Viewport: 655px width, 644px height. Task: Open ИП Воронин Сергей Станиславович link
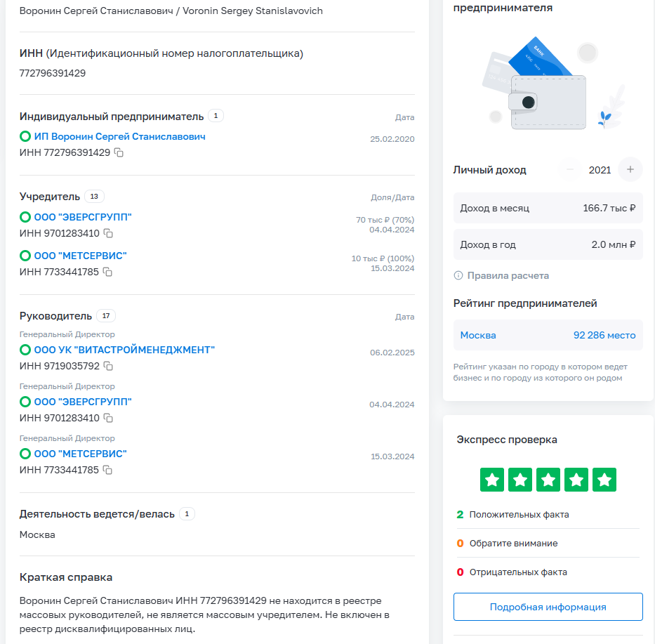pos(119,137)
